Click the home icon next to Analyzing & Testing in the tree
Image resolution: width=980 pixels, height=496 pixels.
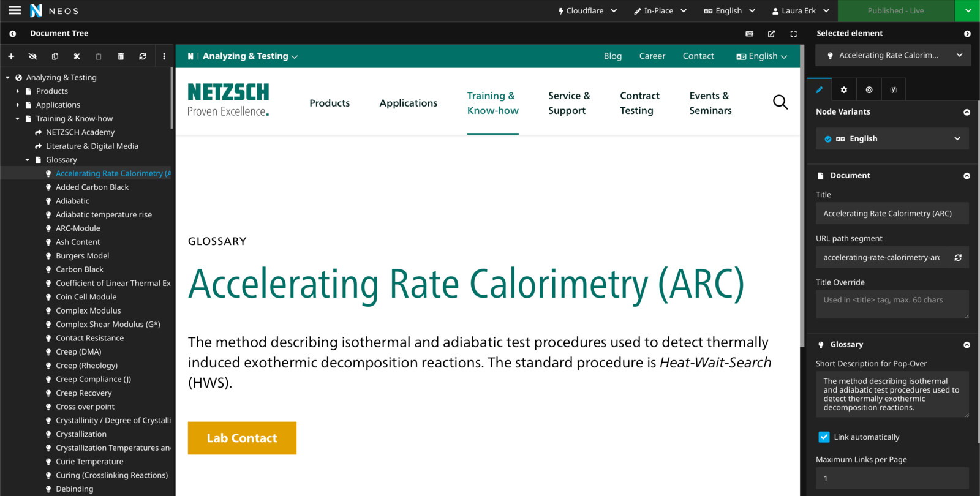tap(19, 78)
